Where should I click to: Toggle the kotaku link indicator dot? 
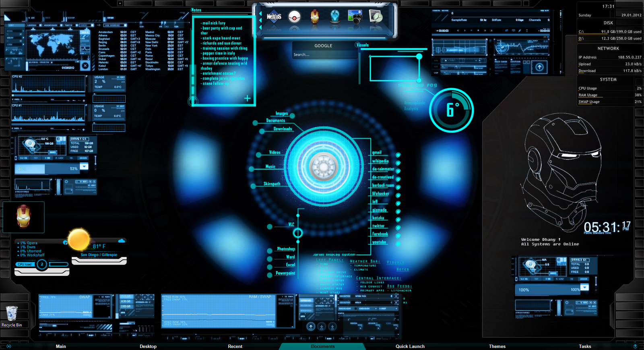coord(398,220)
